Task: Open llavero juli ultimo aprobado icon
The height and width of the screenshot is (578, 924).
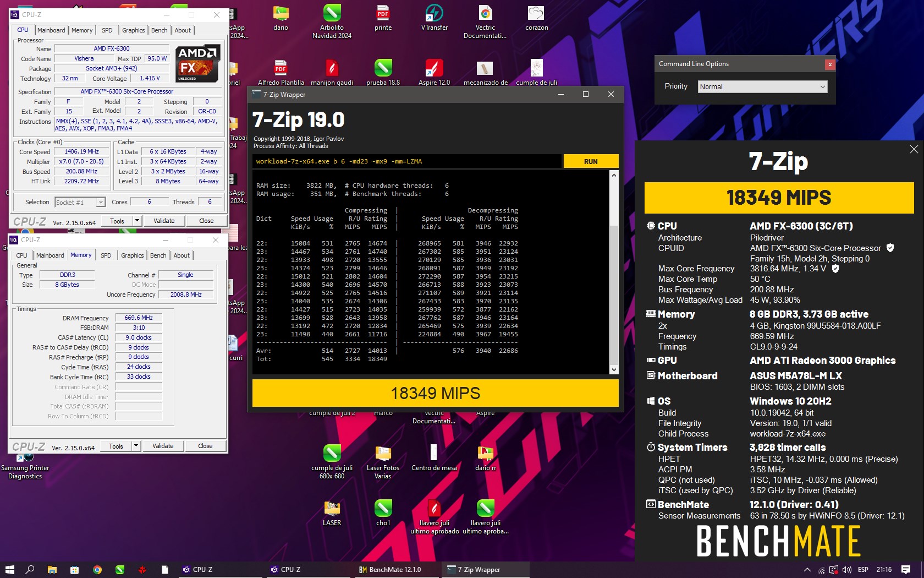Action: (434, 516)
